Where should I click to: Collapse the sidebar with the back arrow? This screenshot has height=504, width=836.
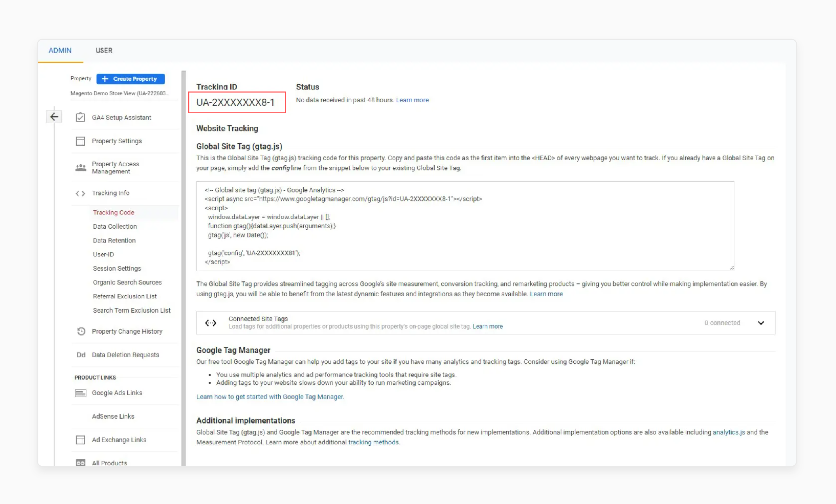pos(54,116)
